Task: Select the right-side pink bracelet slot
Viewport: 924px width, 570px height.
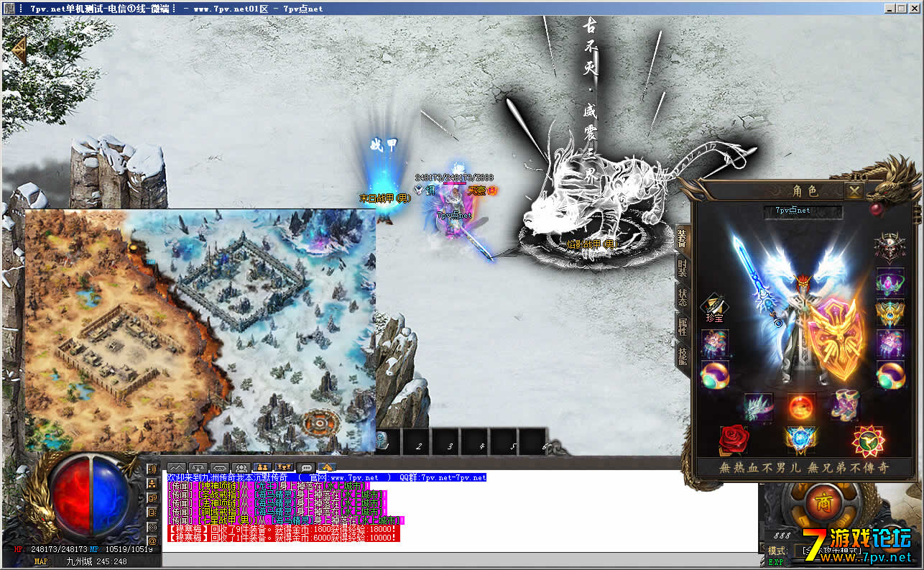Action: coord(890,344)
